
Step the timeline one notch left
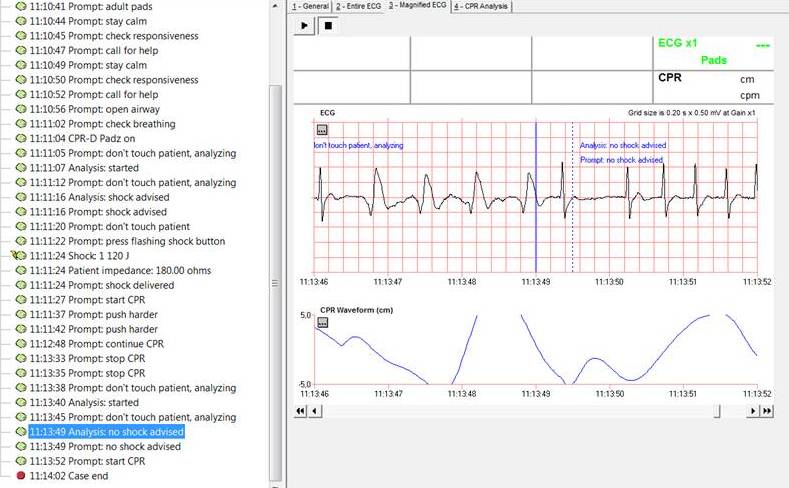pos(314,411)
